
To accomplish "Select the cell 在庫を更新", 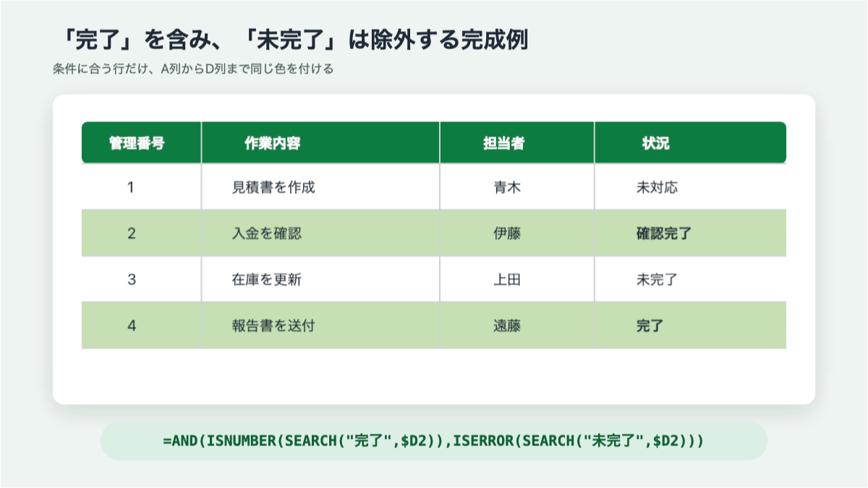I will click(x=320, y=280).
